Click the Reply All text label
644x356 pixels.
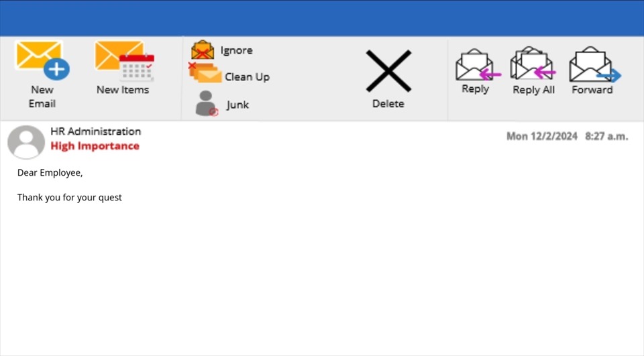pyautogui.click(x=533, y=90)
